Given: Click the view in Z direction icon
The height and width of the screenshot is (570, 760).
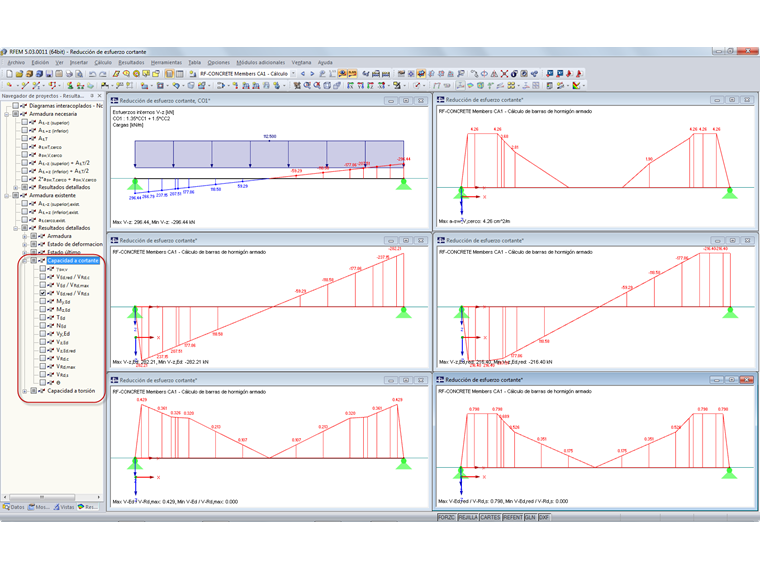Looking at the screenshot, I should 370,85.
